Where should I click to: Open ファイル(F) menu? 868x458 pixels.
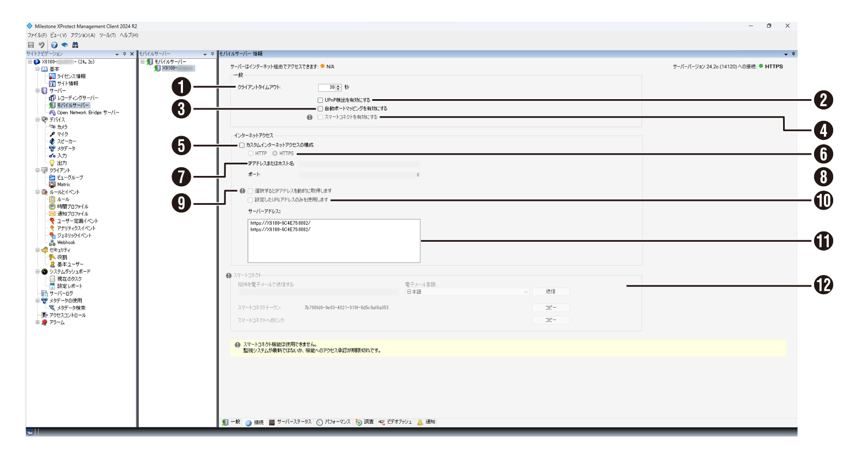[x=37, y=35]
